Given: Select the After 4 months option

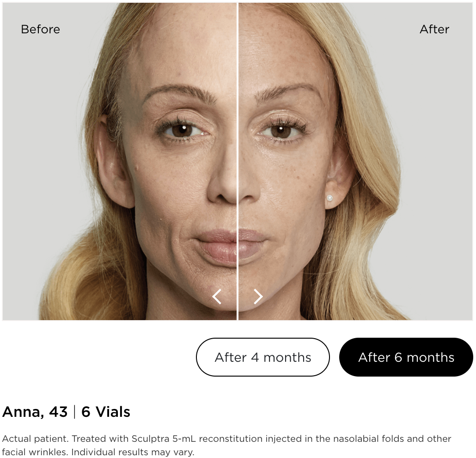Looking at the screenshot, I should [x=263, y=357].
